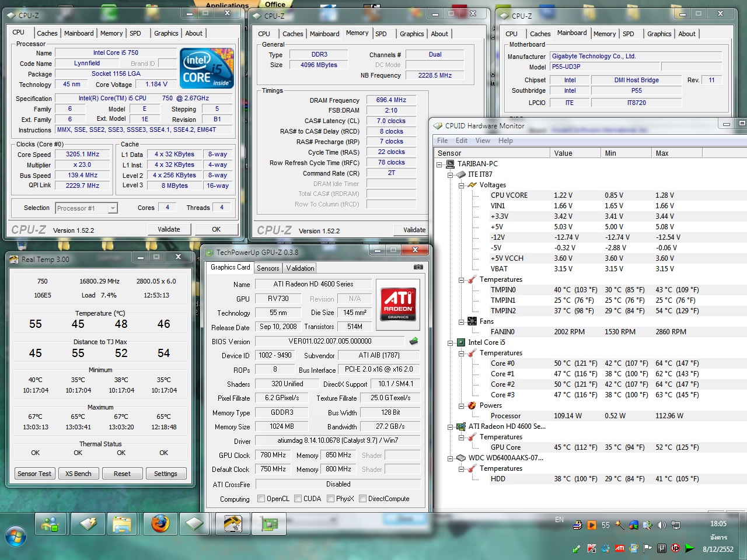Click the Safely Remove Hardware tray icon
The width and height of the screenshot is (747, 560).
coord(577,548)
